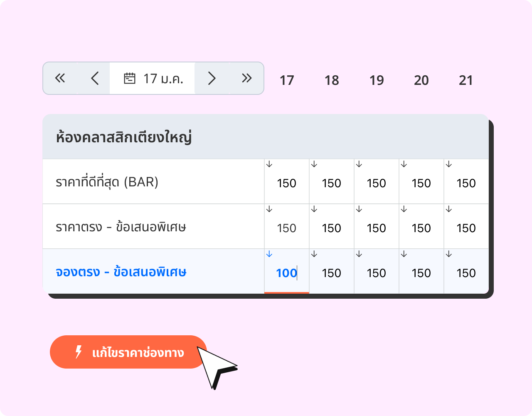This screenshot has width=532, height=416.
Task: Click the single left previous-date chevron
Action: tap(95, 78)
